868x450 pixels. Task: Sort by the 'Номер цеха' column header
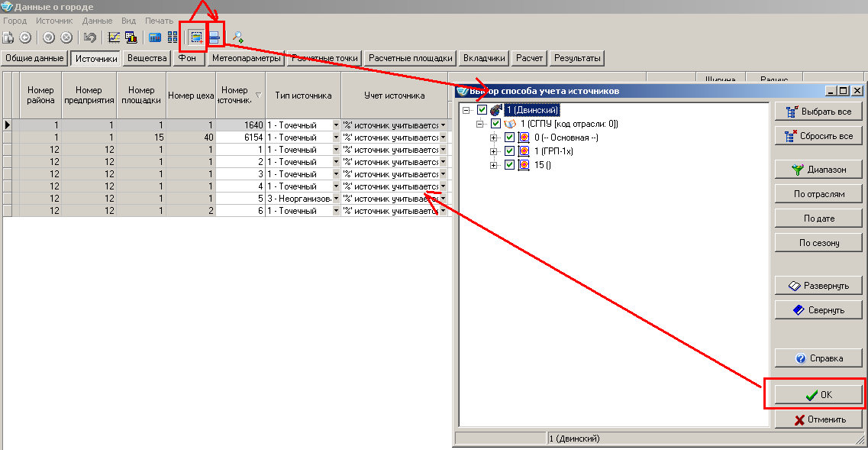click(x=190, y=96)
